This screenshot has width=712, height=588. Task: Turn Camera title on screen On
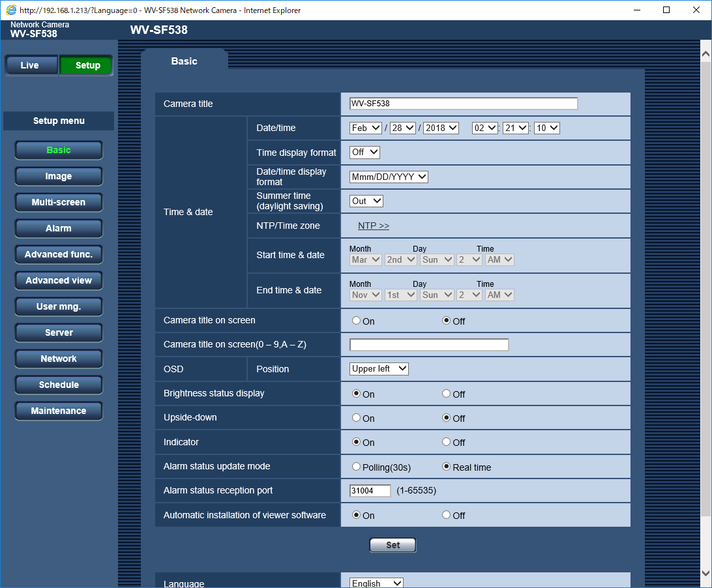tap(356, 321)
